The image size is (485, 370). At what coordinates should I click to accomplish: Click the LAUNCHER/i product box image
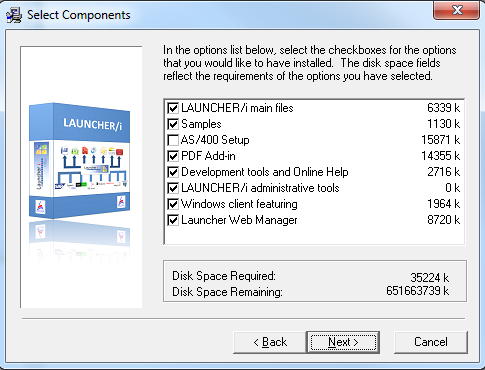click(80, 161)
